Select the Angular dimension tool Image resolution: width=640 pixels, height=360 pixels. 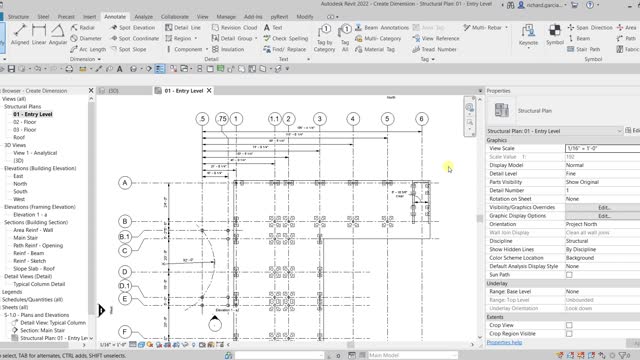58,35
